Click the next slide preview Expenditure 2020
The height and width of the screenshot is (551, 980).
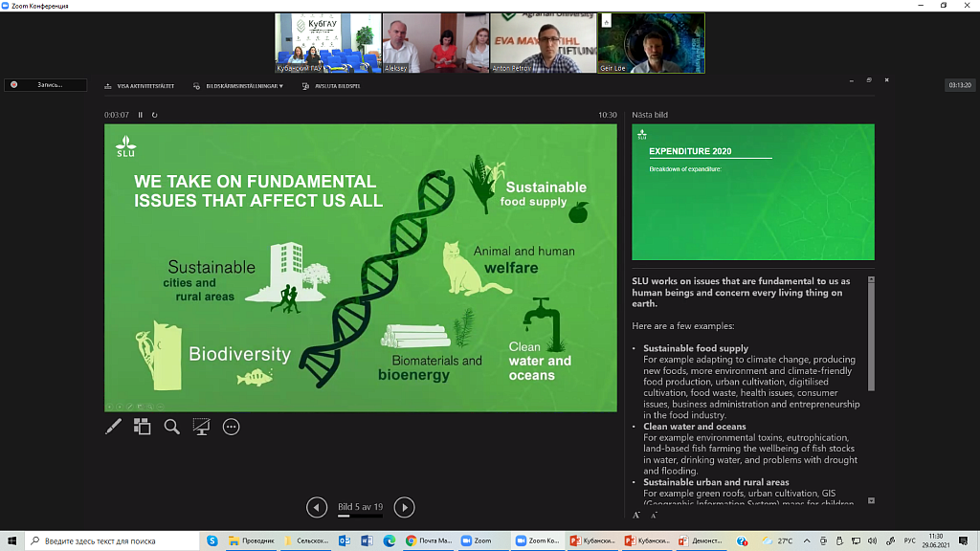point(753,191)
